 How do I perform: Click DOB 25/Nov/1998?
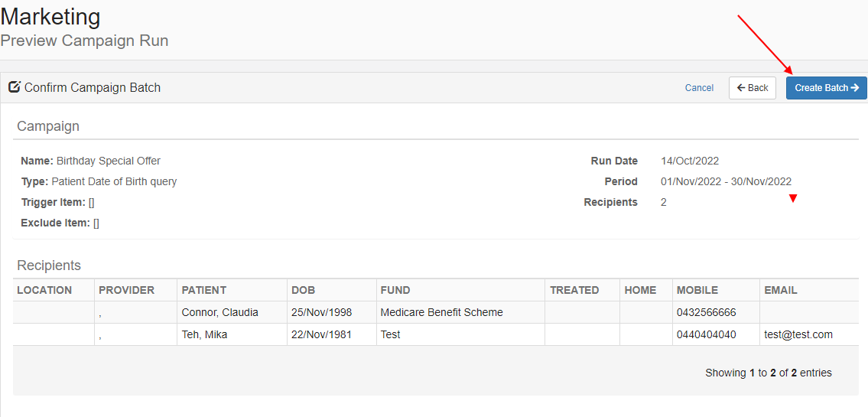click(321, 312)
